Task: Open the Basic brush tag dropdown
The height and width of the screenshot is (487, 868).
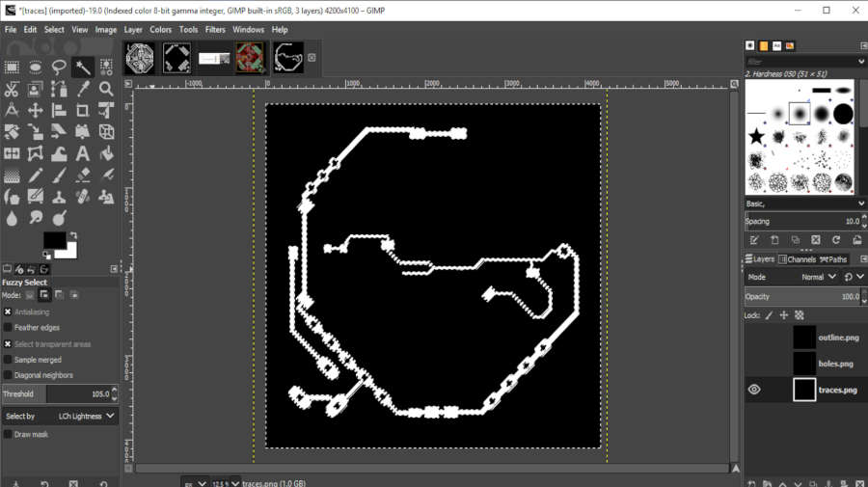Action: (x=805, y=203)
